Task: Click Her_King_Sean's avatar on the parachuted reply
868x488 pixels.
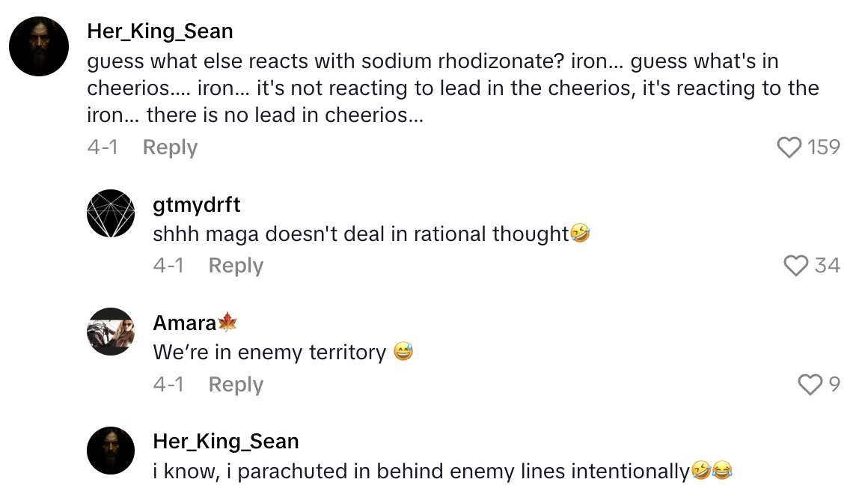Action: click(111, 451)
